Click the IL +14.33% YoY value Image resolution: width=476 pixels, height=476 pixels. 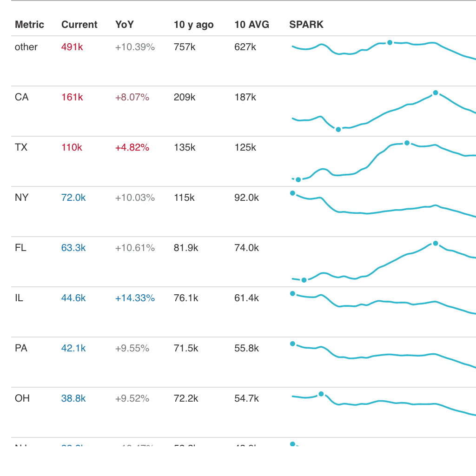pos(135,298)
